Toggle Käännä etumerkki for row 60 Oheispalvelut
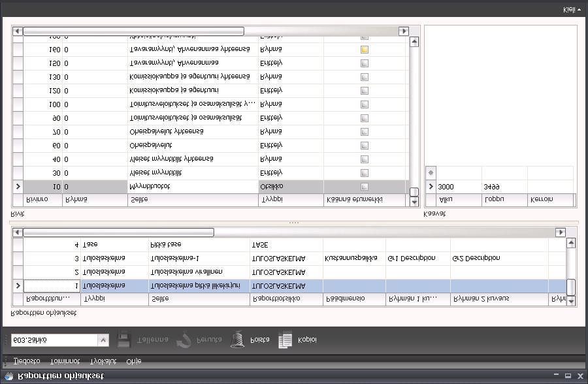The height and width of the screenshot is (384, 588). [364, 146]
